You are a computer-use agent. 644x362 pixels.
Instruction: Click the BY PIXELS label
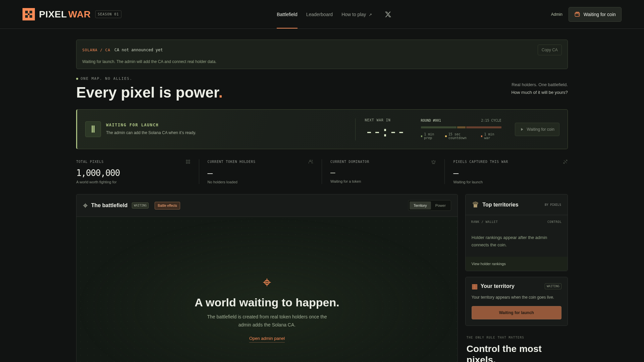553,205
